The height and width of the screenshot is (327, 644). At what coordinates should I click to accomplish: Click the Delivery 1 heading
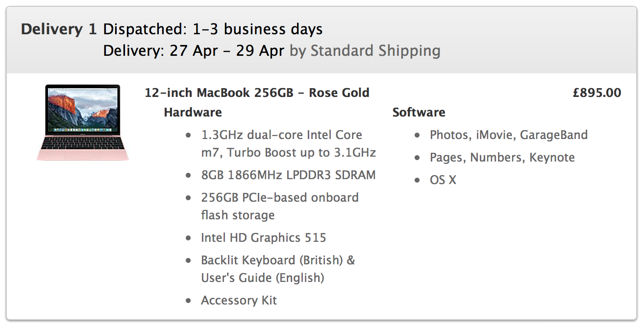59,29
